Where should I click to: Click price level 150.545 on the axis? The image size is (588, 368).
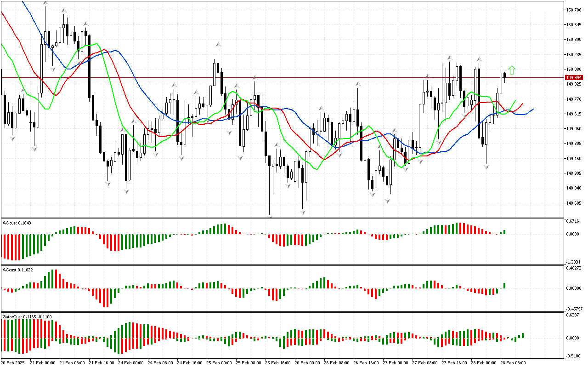click(574, 25)
